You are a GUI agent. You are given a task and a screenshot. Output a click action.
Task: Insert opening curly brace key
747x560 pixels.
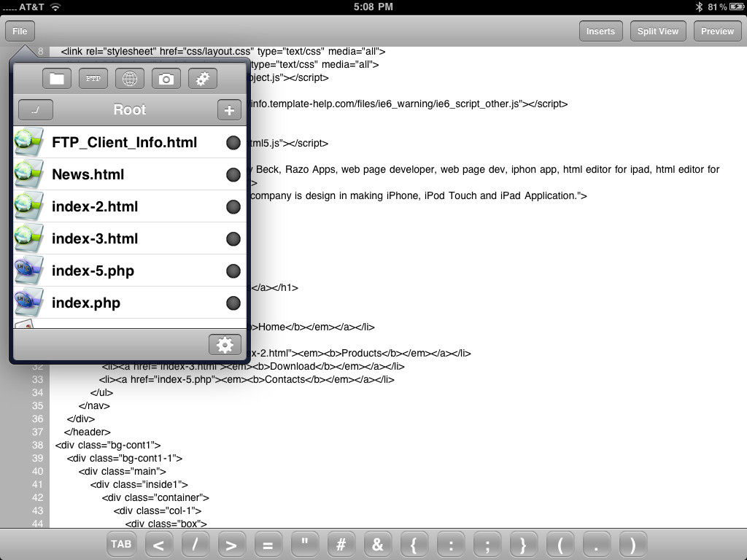point(414,544)
